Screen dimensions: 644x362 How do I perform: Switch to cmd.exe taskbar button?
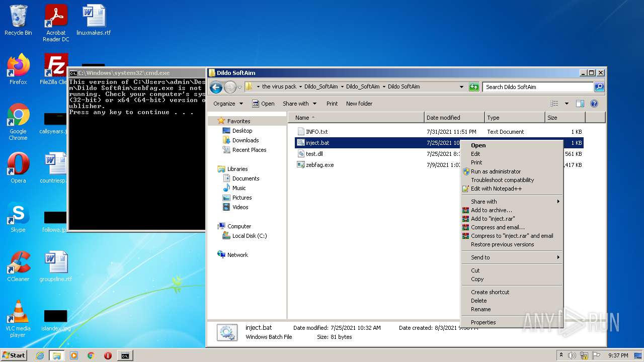click(125, 355)
